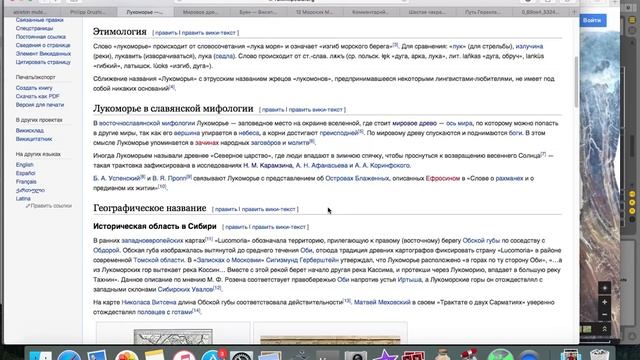Open 'излучина' link in etymology

click(529, 47)
